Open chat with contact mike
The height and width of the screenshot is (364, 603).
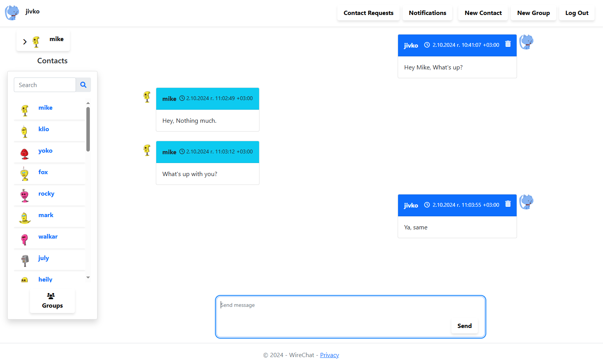(45, 108)
